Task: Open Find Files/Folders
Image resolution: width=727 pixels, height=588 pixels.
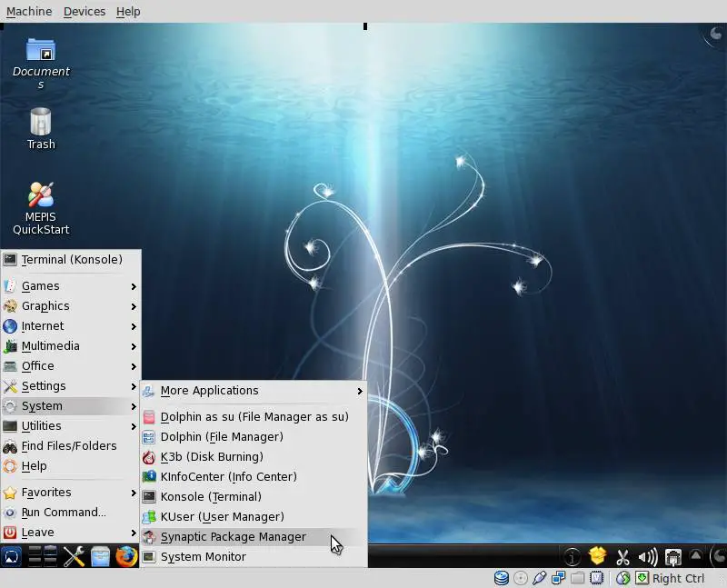Action: (x=71, y=445)
